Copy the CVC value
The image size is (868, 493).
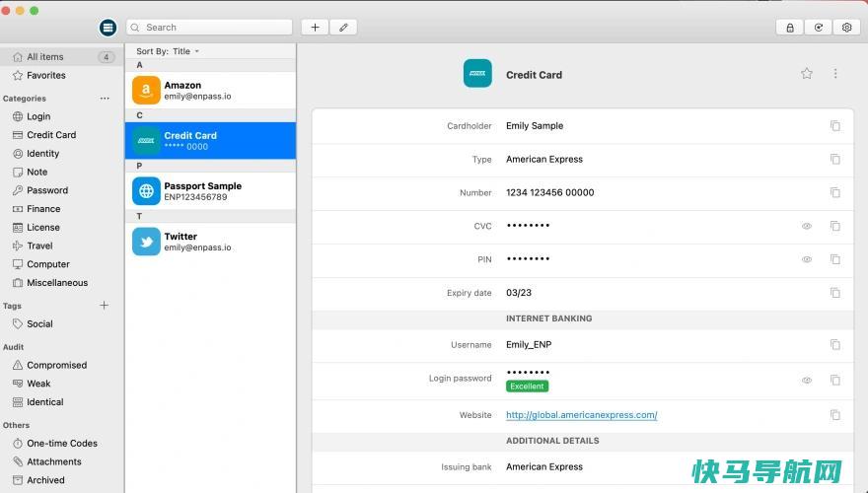click(835, 226)
